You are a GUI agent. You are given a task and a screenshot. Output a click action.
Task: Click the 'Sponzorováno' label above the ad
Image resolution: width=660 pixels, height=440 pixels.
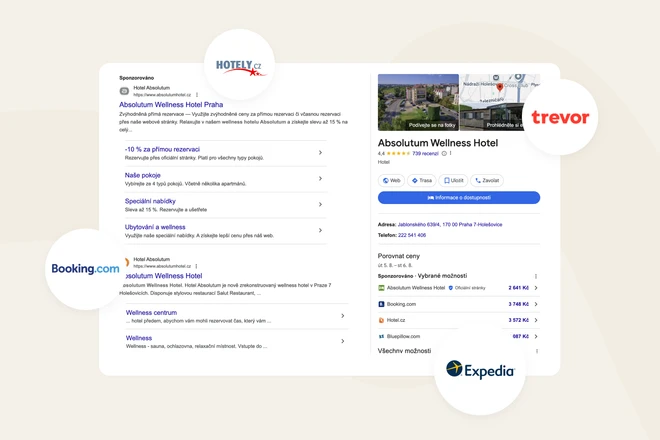[136, 78]
